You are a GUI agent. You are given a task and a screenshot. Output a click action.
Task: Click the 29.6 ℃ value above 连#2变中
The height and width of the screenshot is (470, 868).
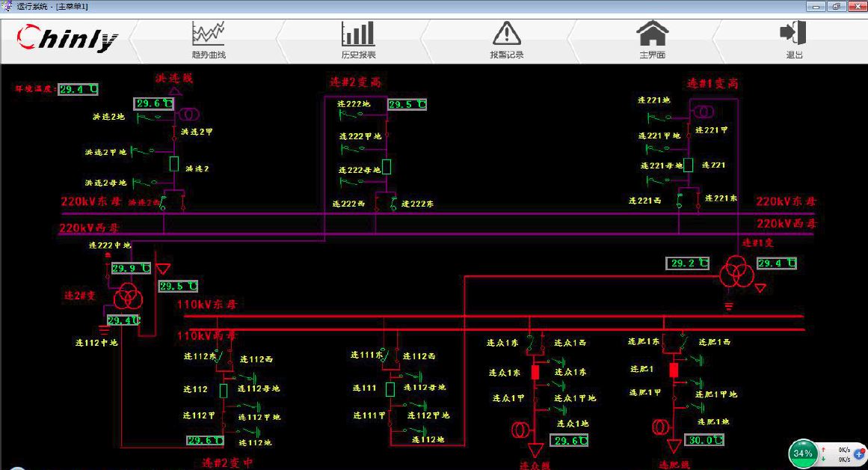206,441
